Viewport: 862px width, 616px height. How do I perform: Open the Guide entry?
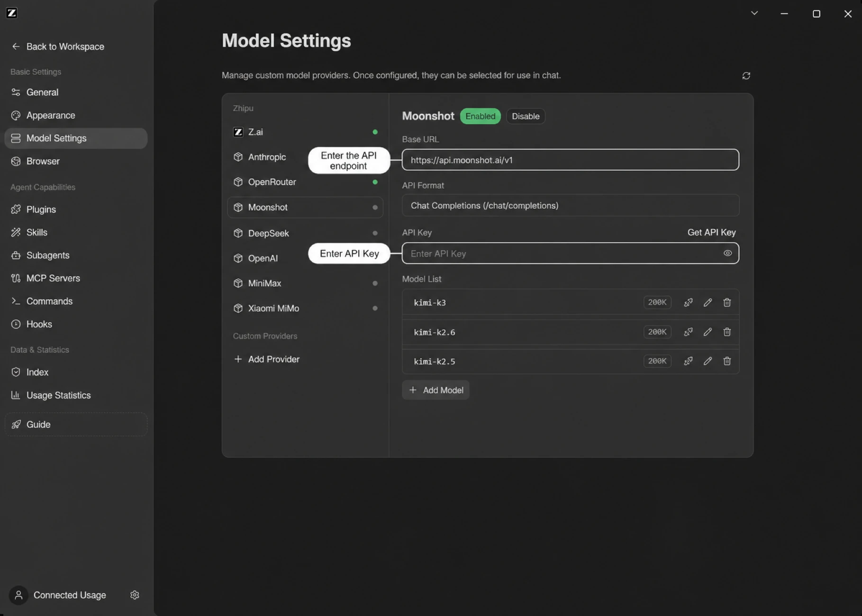[x=76, y=424]
